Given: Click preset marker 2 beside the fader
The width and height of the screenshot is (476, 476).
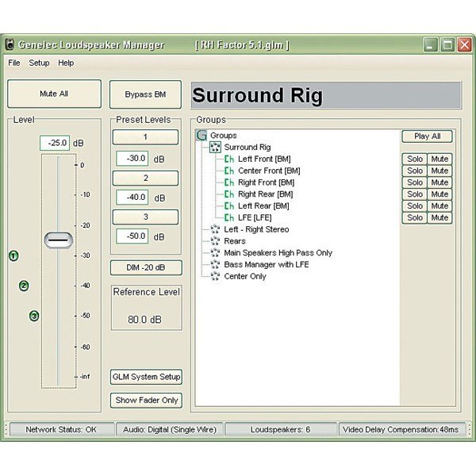Looking at the screenshot, I should (x=24, y=286).
